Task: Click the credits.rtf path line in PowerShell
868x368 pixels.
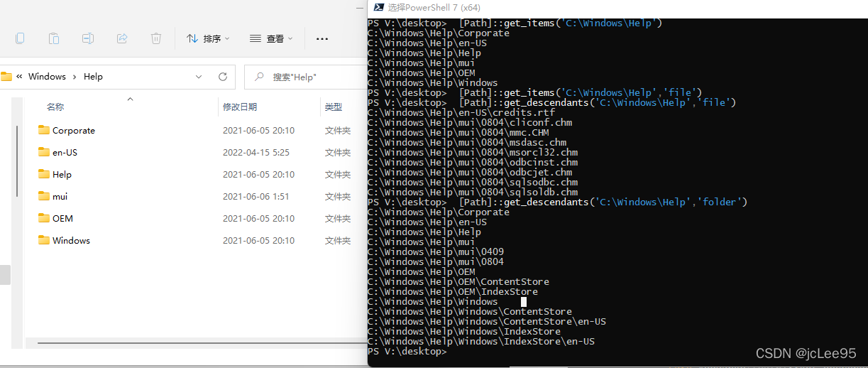Action: [461, 112]
